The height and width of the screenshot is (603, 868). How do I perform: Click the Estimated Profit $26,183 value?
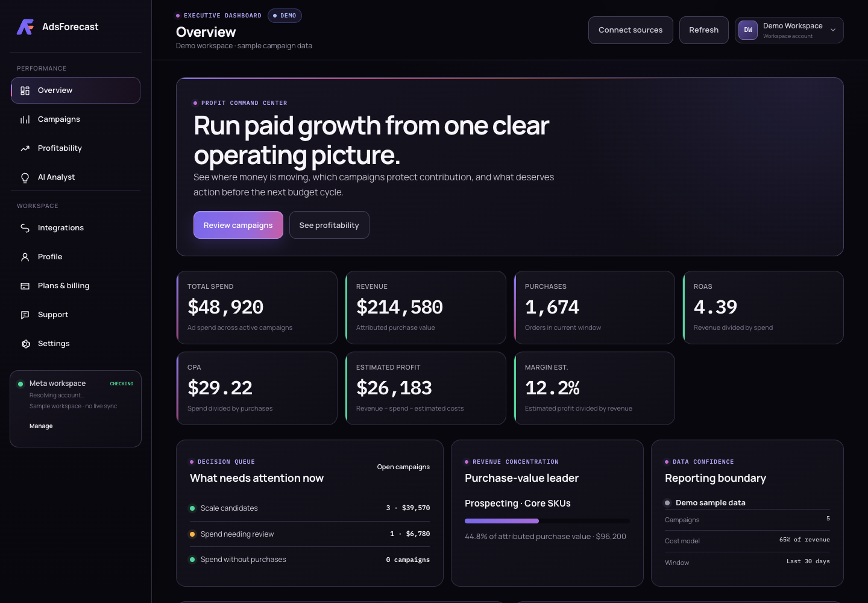pyautogui.click(x=394, y=388)
